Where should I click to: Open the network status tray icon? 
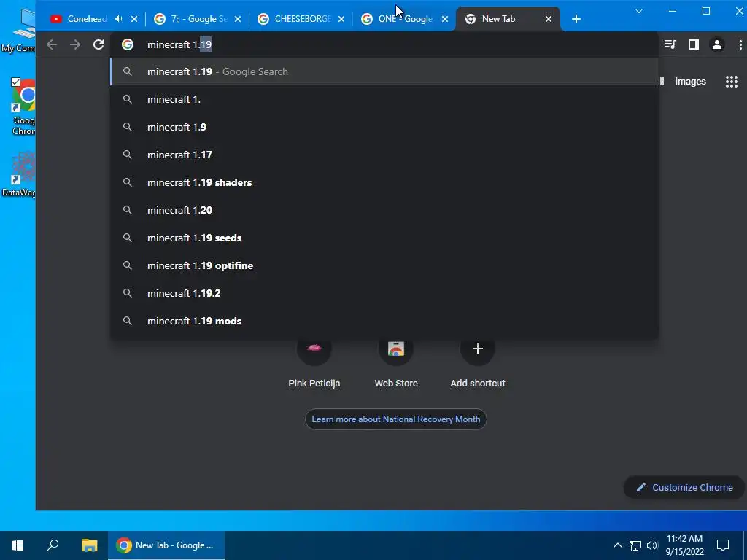pos(635,545)
